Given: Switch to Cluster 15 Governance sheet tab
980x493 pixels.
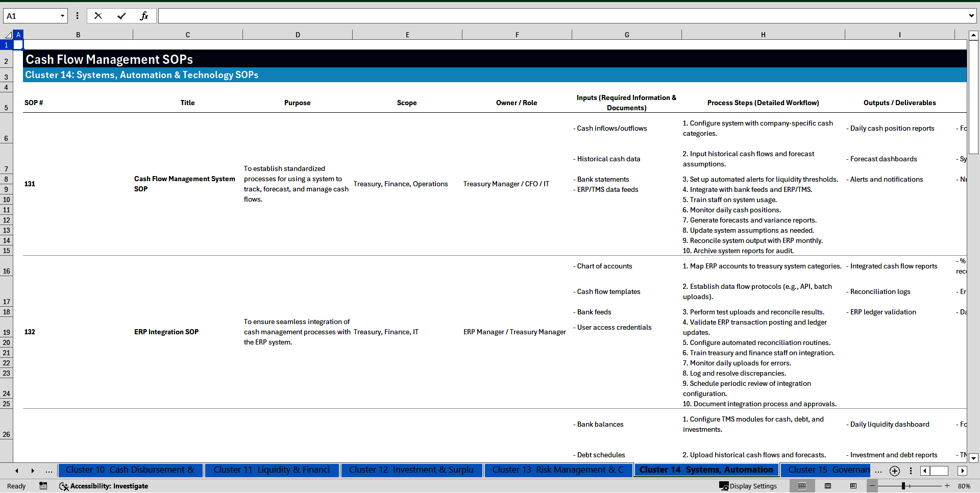Looking at the screenshot, I should click(x=827, y=470).
